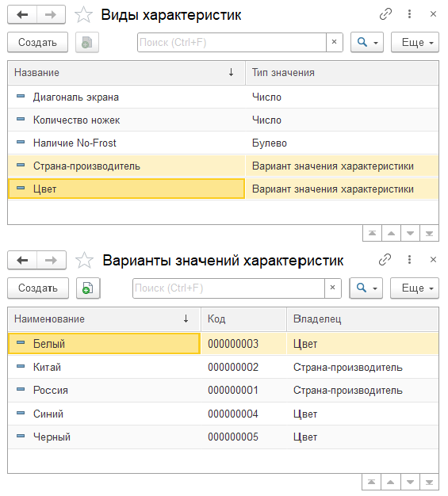Sort lower list by Код column
Viewport: 448px width, 496px height.
[x=243, y=319]
